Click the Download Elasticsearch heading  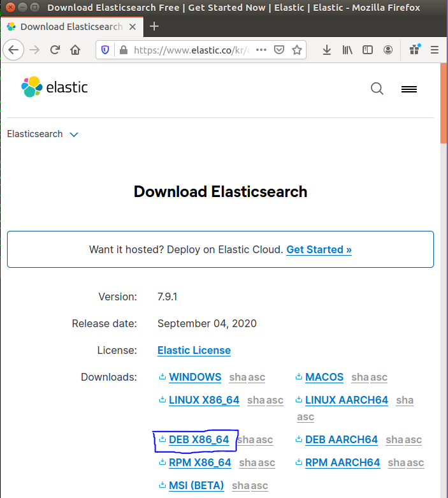pyautogui.click(x=220, y=192)
